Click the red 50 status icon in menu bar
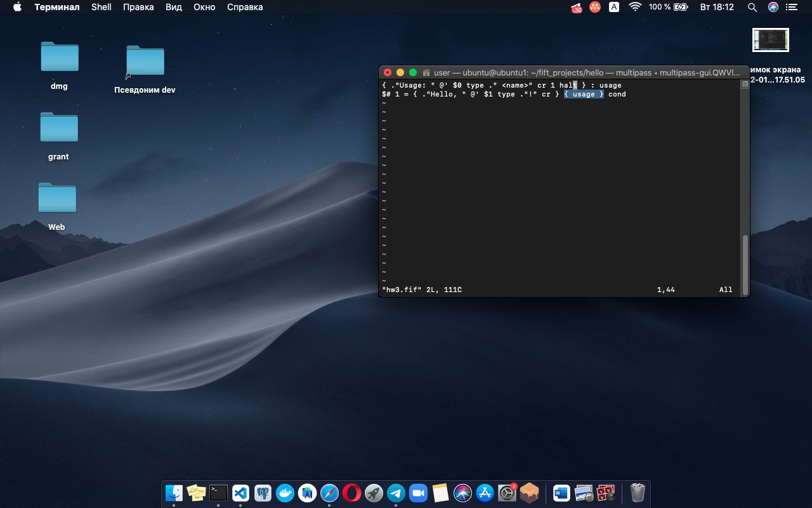 (577, 8)
